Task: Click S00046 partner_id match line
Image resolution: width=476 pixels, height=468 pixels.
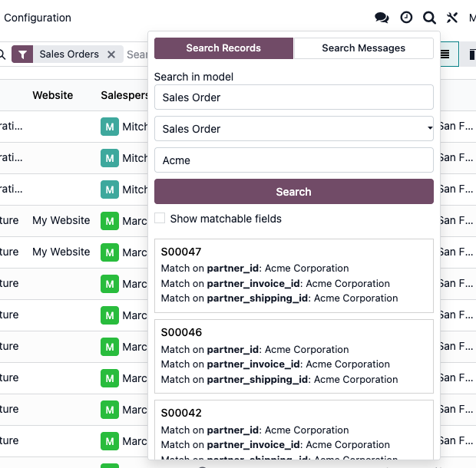Action: (x=255, y=349)
